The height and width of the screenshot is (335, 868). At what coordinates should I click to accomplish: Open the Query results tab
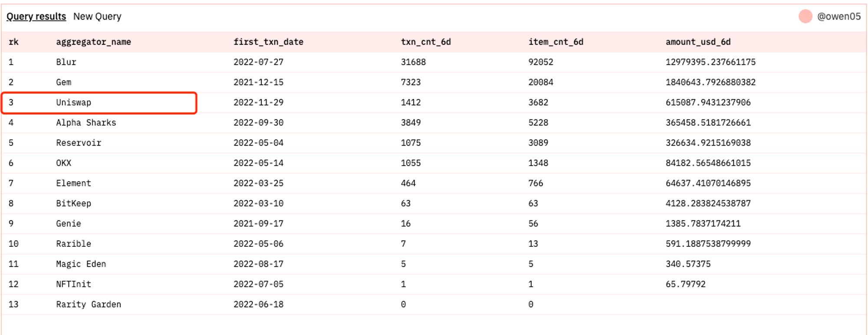(36, 17)
